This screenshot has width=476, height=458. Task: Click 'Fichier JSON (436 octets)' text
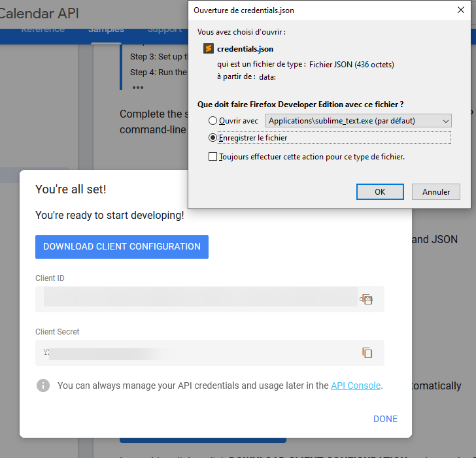[x=352, y=65]
